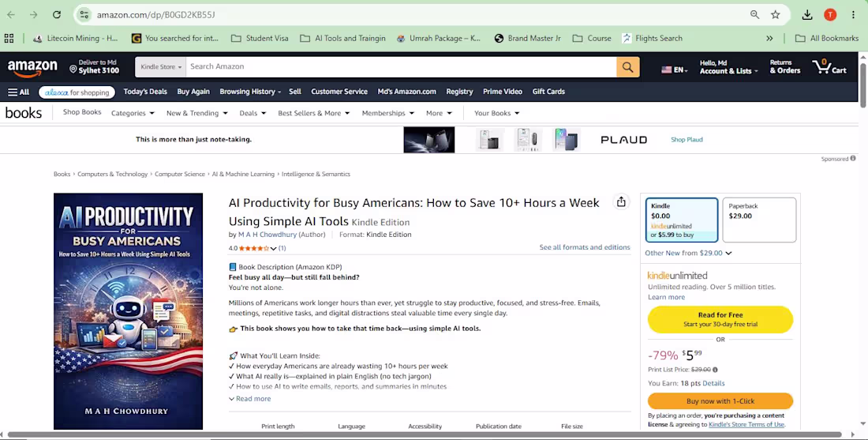The width and height of the screenshot is (868, 440).
Task: Expand description with Read more
Action: point(249,399)
